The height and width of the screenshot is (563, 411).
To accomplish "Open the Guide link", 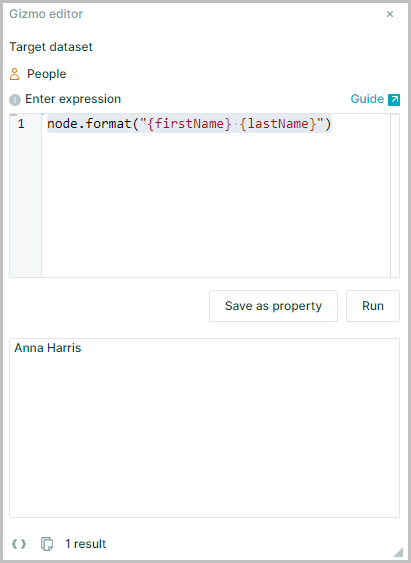I will 367,99.
